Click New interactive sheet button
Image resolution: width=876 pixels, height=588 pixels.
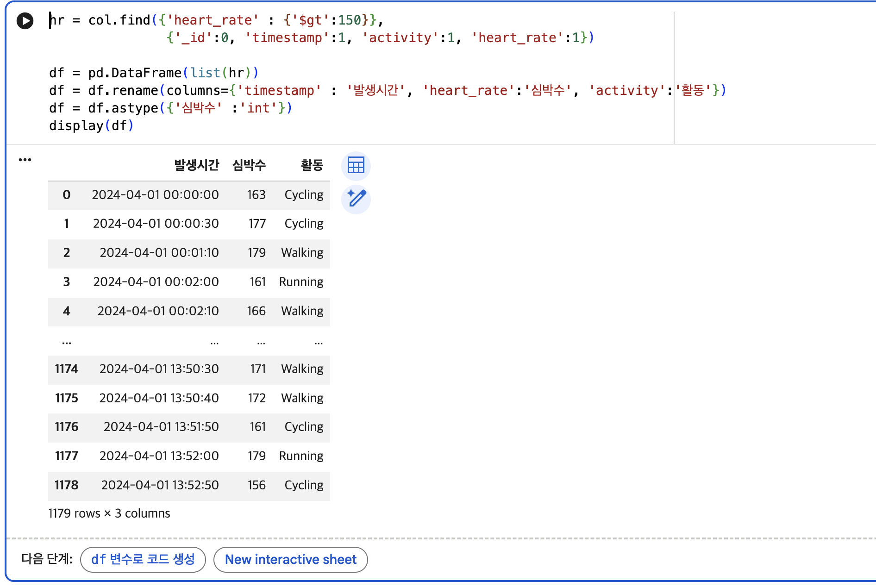point(291,559)
